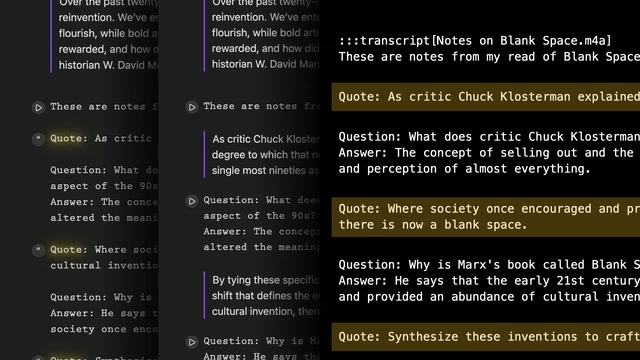Screen dimensions: 640x360
Task: Select 'aspect of the 90s?' line in middle pane
Action: (259, 216)
